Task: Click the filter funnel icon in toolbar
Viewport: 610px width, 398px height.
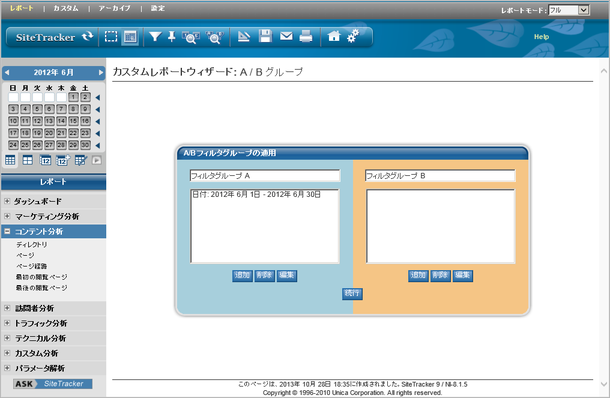Action: click(155, 37)
